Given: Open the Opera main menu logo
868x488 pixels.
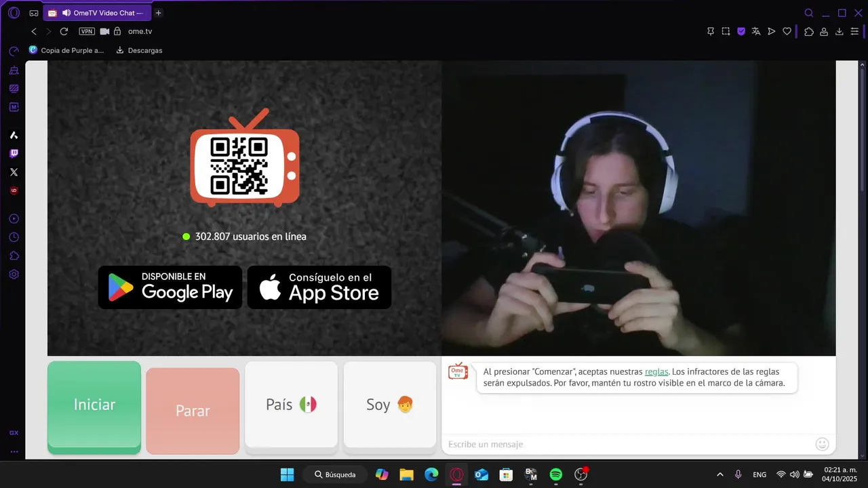Looking at the screenshot, I should click(14, 13).
